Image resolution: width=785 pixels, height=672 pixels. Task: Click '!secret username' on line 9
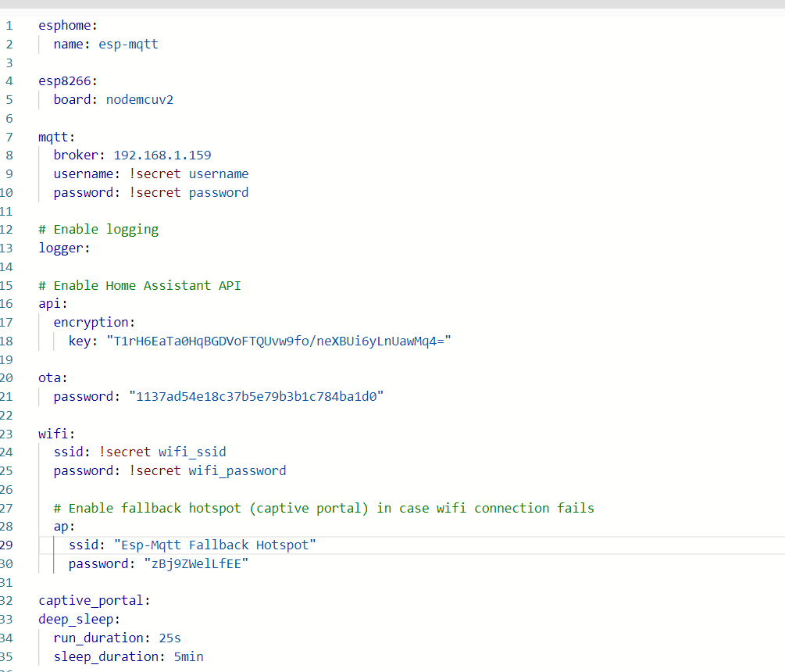[189, 173]
